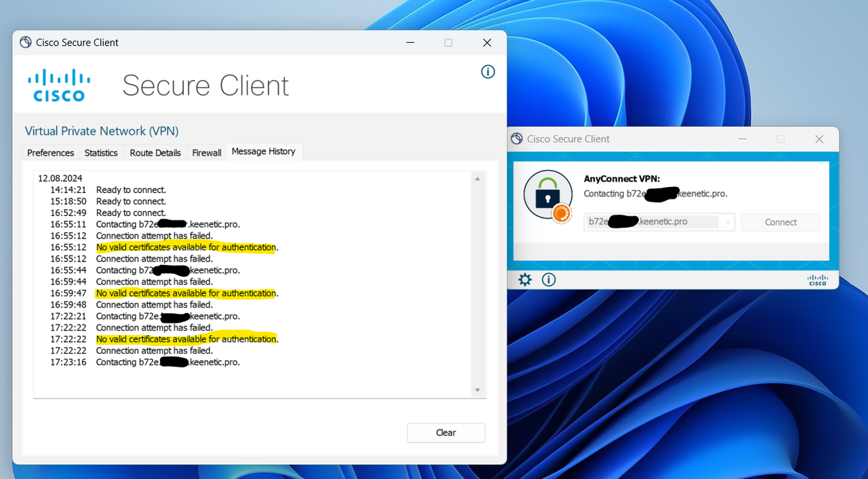Open the info icon in Secure Client header
The width and height of the screenshot is (868, 479).
coord(488,72)
